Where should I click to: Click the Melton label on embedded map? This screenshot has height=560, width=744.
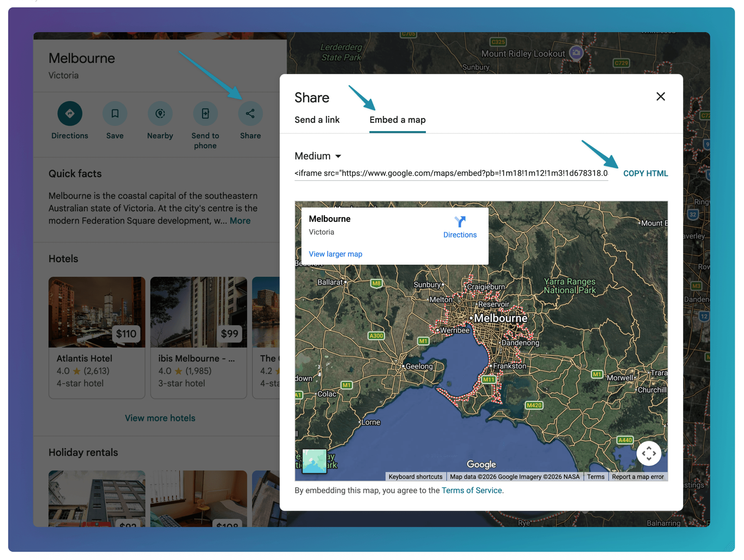coord(441,300)
